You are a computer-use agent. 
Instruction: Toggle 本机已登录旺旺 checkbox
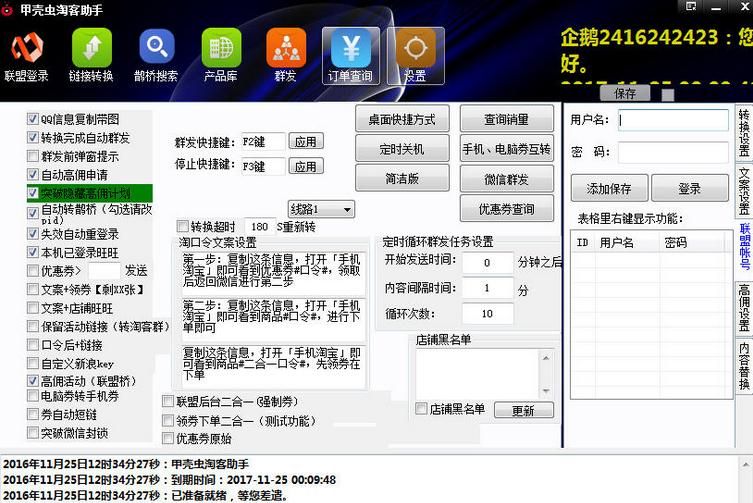coord(33,252)
